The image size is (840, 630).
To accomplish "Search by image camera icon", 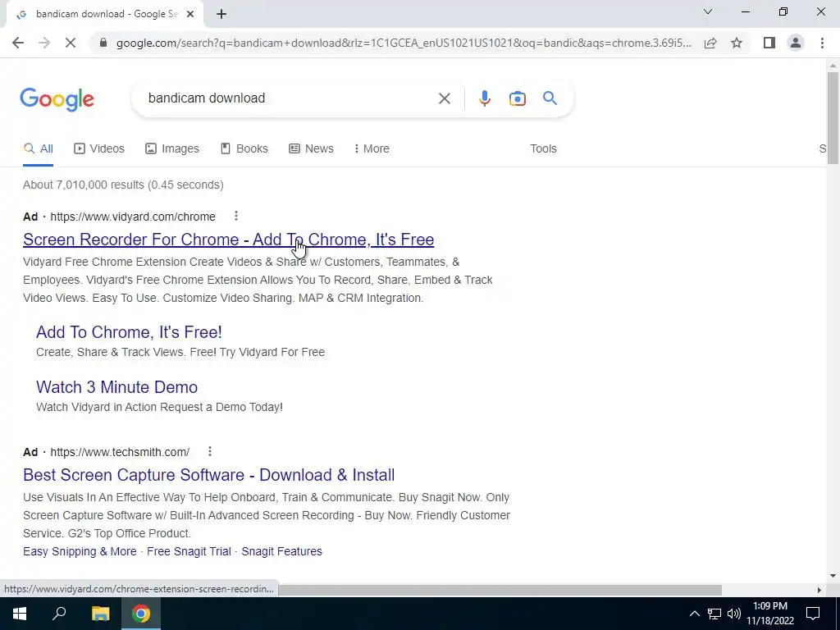I will pyautogui.click(x=518, y=98).
